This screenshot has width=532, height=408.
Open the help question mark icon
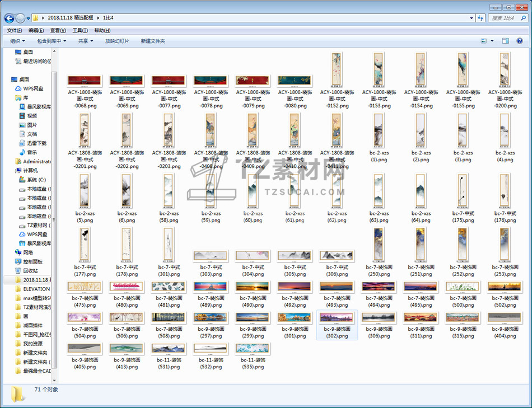pyautogui.click(x=521, y=41)
